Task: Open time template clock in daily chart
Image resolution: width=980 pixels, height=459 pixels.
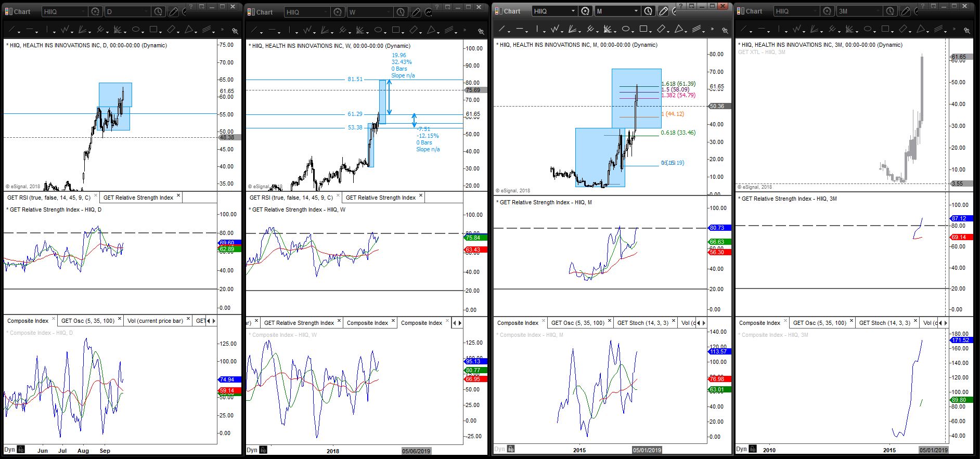Action: [158, 11]
